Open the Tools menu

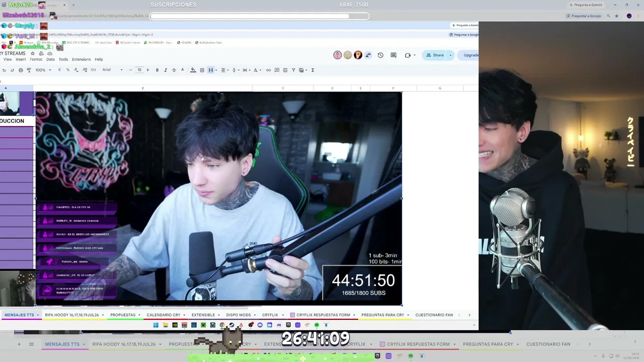tap(63, 59)
